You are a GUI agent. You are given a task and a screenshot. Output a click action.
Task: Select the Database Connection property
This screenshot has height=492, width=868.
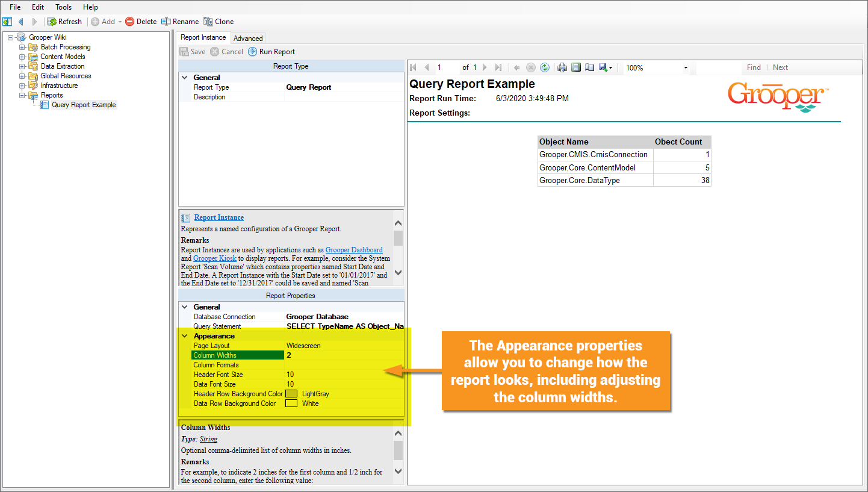point(291,317)
